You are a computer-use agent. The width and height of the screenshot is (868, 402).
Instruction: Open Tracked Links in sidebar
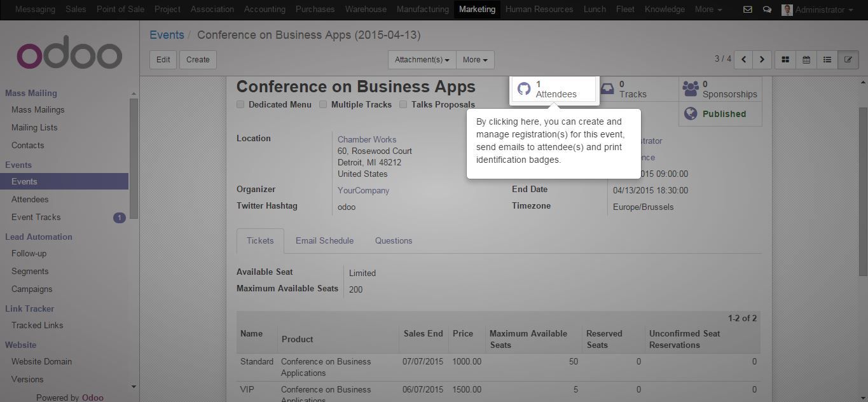[38, 326]
